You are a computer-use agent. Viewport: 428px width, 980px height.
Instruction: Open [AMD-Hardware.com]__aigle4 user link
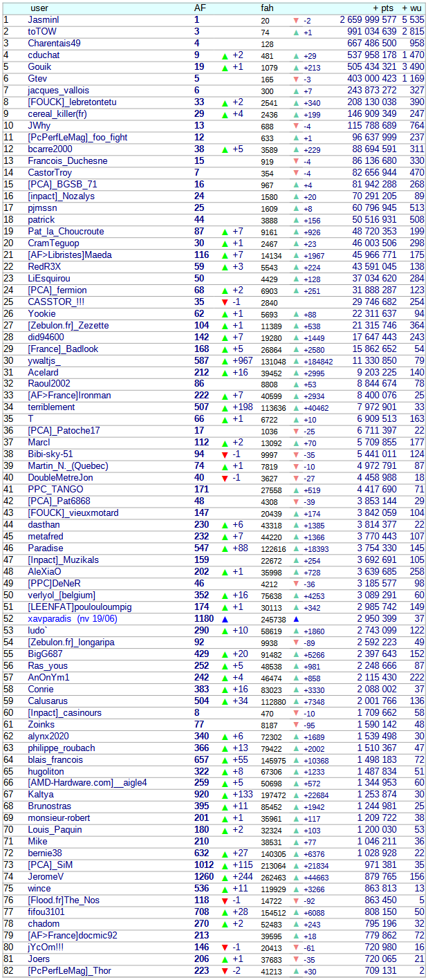[x=86, y=782]
